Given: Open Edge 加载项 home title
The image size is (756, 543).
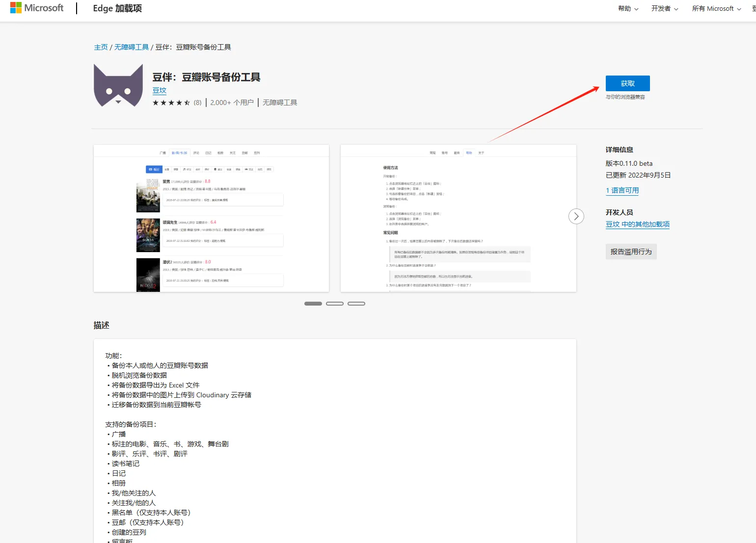Looking at the screenshot, I should (117, 8).
